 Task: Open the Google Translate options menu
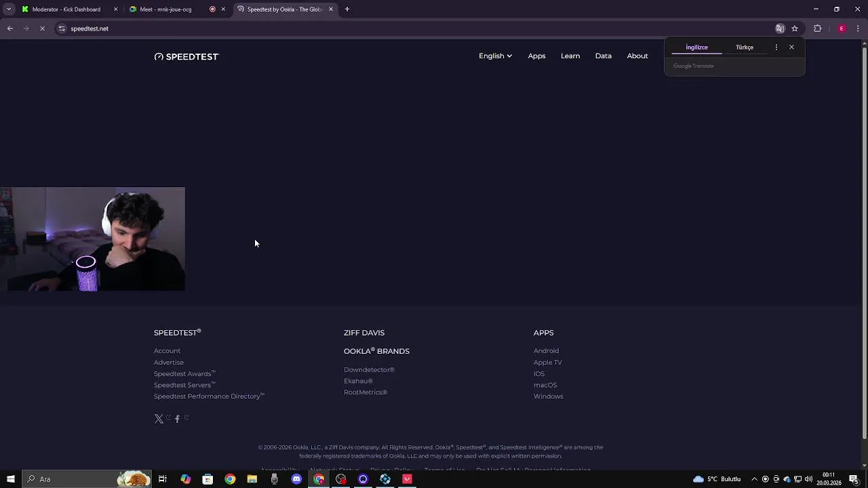[x=776, y=47]
